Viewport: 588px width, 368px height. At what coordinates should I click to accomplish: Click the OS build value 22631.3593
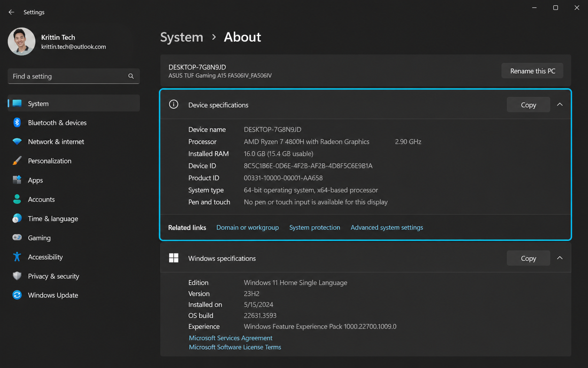point(260,316)
